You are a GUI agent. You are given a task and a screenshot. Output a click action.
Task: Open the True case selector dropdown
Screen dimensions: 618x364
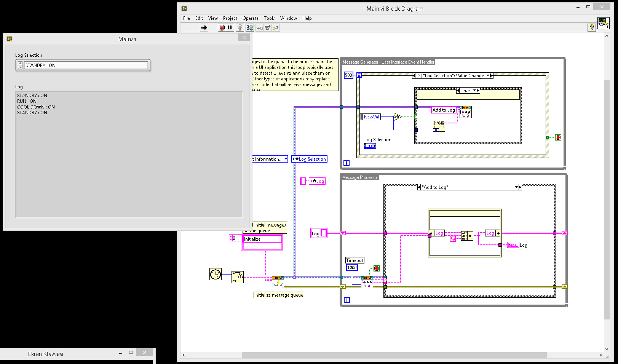point(475,90)
